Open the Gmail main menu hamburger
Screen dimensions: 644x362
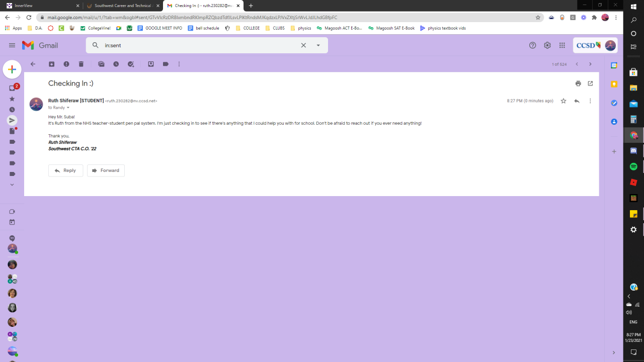click(x=12, y=45)
